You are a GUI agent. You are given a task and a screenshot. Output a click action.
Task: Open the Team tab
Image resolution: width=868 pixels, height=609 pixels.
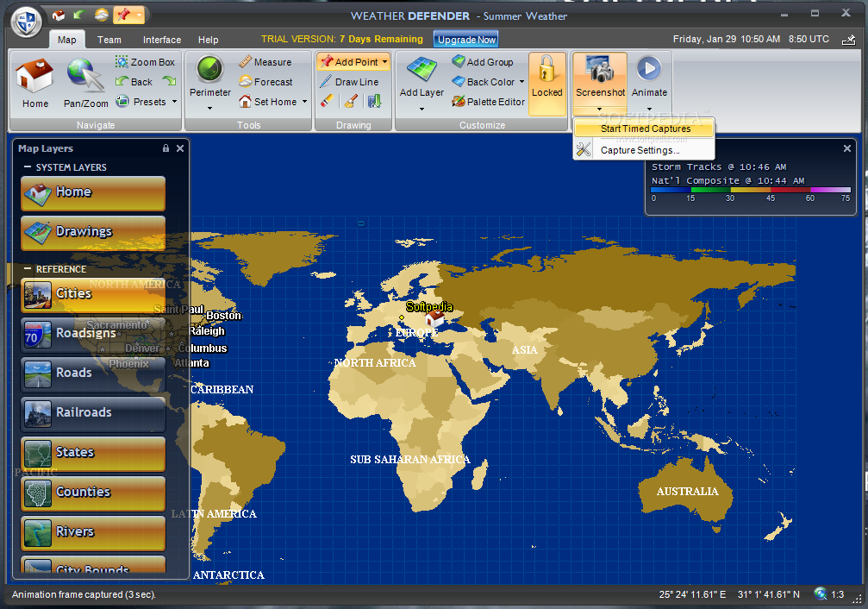(109, 40)
